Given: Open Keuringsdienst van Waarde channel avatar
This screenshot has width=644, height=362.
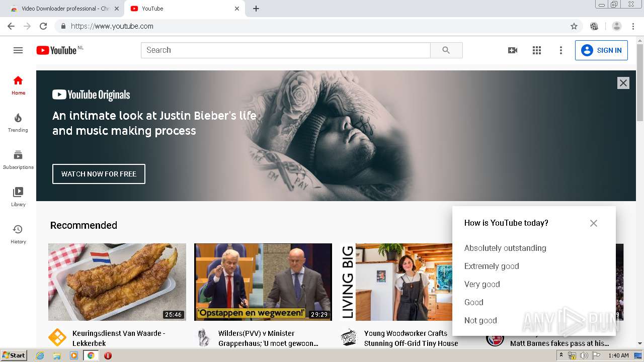Looking at the screenshot, I should click(x=57, y=337).
